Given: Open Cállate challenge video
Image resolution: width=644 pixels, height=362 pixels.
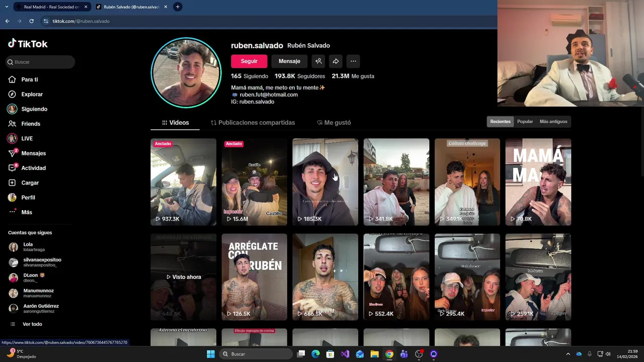Looking at the screenshot, I should point(467,182).
